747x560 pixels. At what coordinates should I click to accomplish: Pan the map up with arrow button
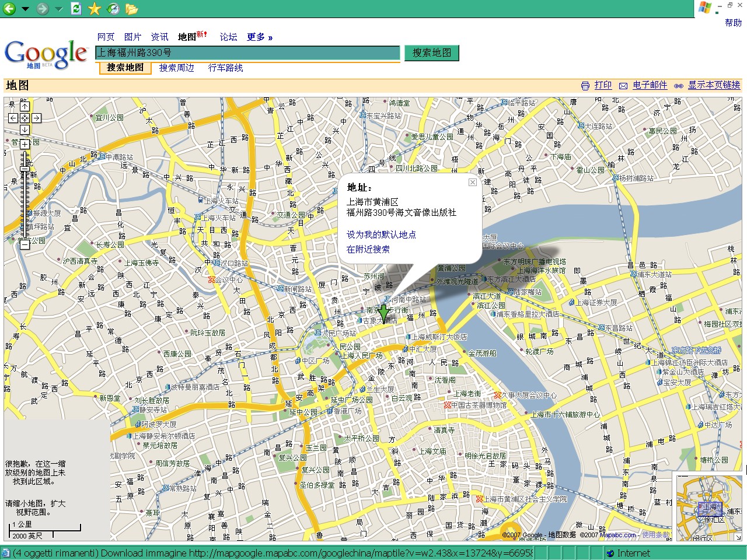tap(25, 106)
